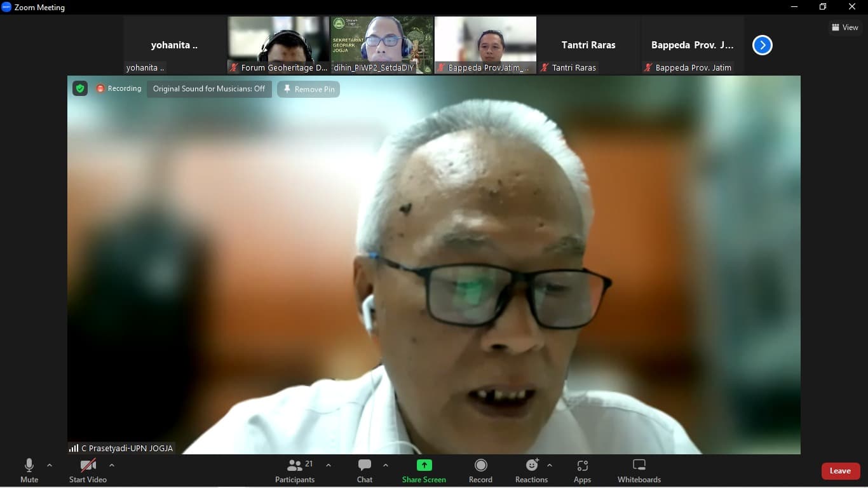Remove Pin from the speaker video

coord(308,90)
